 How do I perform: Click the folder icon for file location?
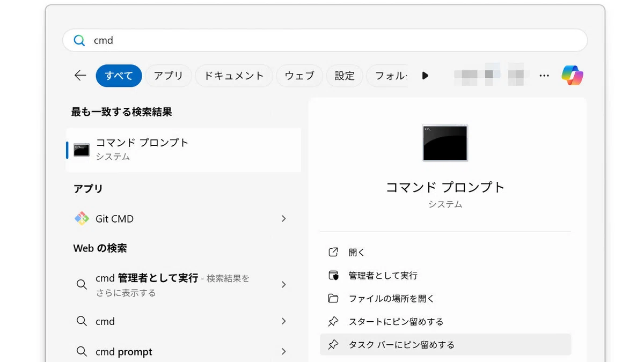click(x=333, y=298)
